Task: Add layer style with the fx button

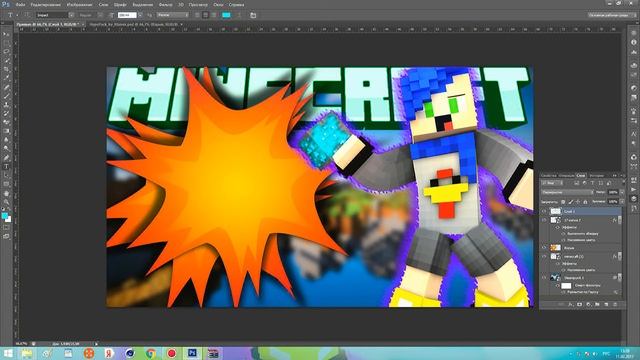Action: [x=570, y=304]
